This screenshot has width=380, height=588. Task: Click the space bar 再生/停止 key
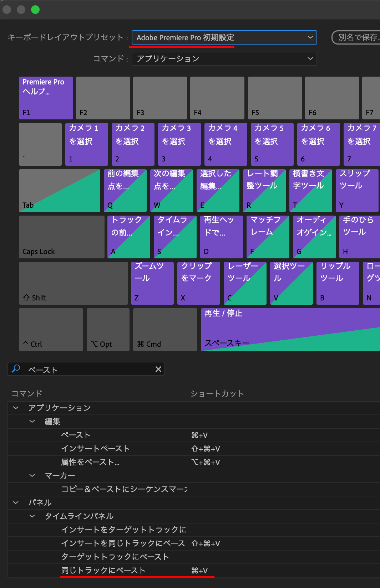click(x=290, y=330)
